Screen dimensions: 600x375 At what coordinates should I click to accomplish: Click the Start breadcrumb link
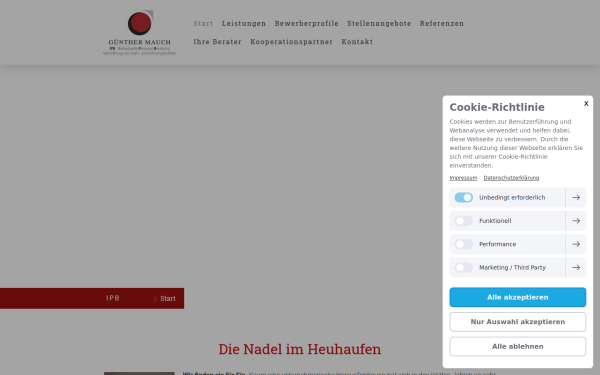[x=168, y=298]
